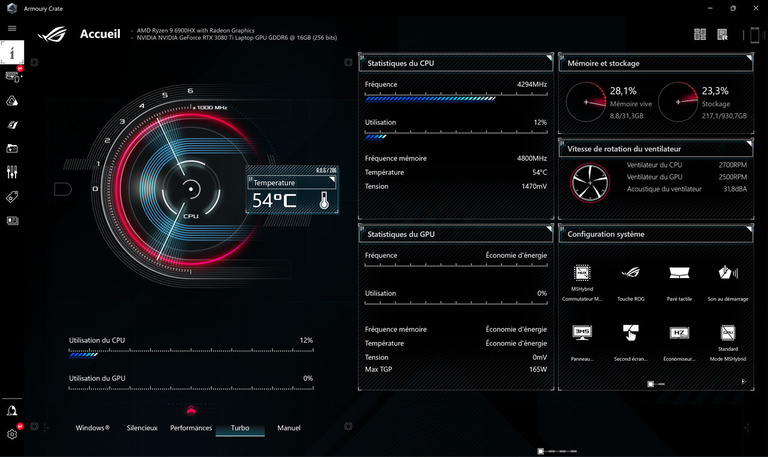Select the Manuel operating mode
The image size is (768, 457).
(289, 428)
